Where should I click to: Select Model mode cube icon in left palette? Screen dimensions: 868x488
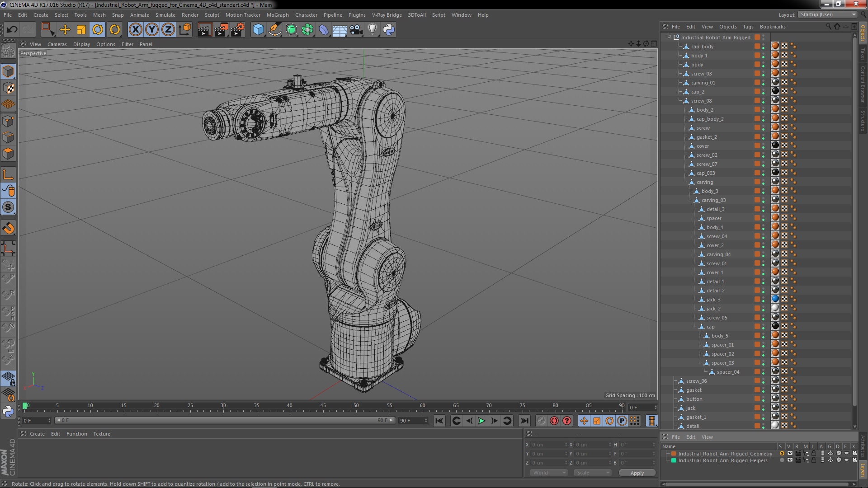[8, 71]
